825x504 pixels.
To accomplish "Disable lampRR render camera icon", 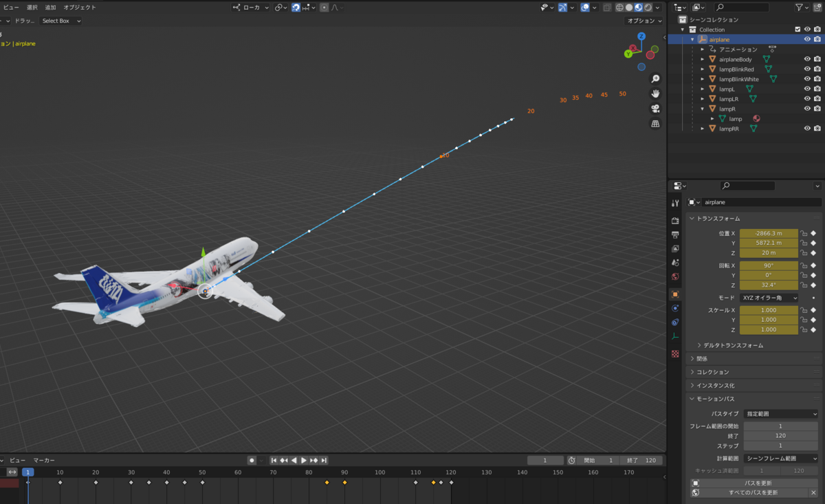I will coord(817,129).
